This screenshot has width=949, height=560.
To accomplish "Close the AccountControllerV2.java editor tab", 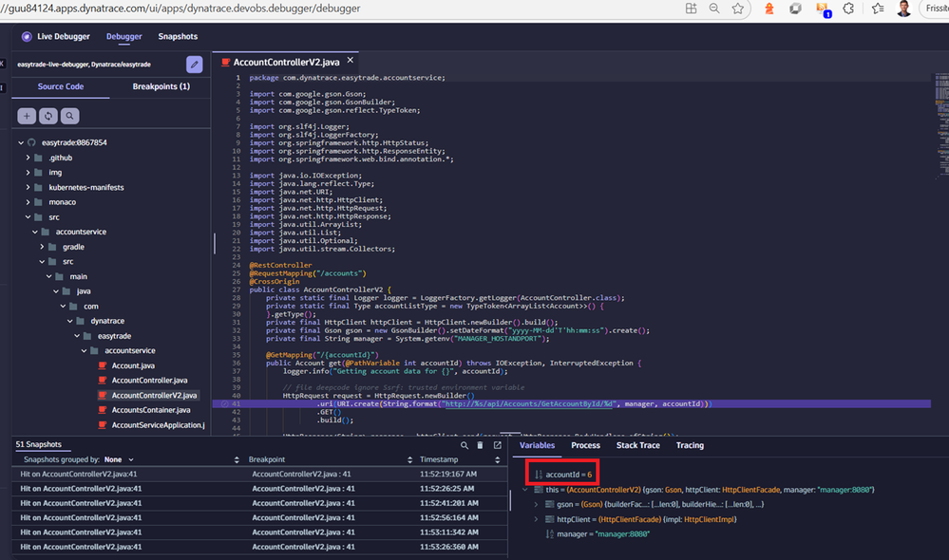I will (x=350, y=60).
